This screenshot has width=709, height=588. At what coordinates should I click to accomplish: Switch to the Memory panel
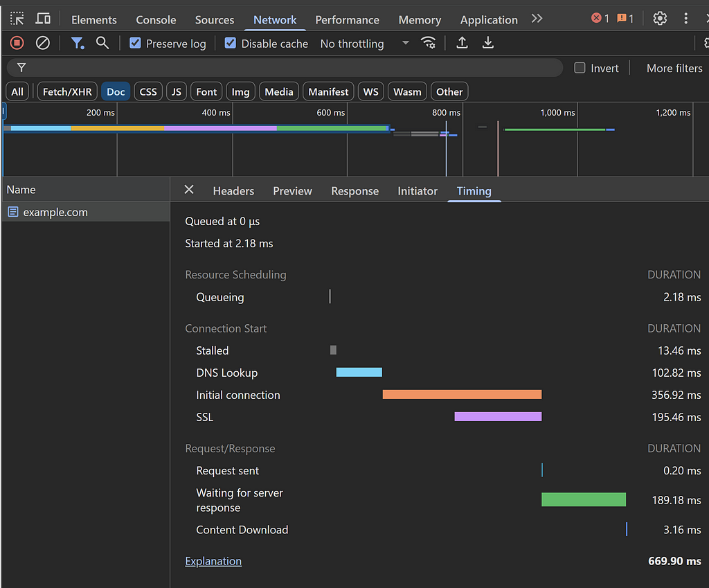420,20
